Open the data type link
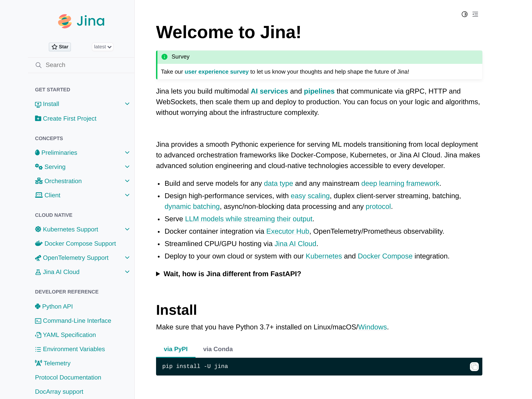 tap(278, 184)
